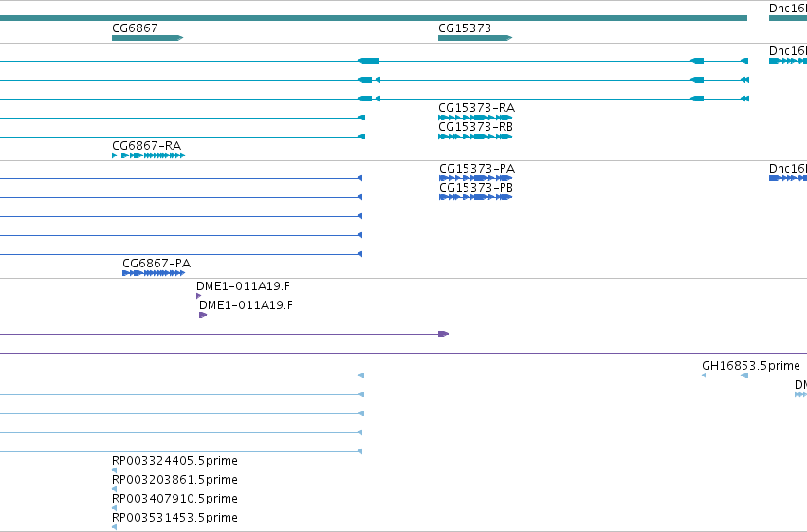Select the CG6867 gene bar
This screenshot has width=807, height=532.
(x=147, y=38)
